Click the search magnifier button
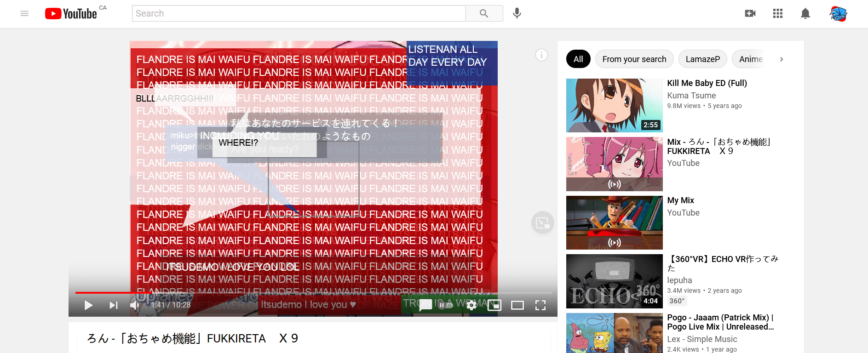The image size is (868, 353). pyautogui.click(x=484, y=13)
